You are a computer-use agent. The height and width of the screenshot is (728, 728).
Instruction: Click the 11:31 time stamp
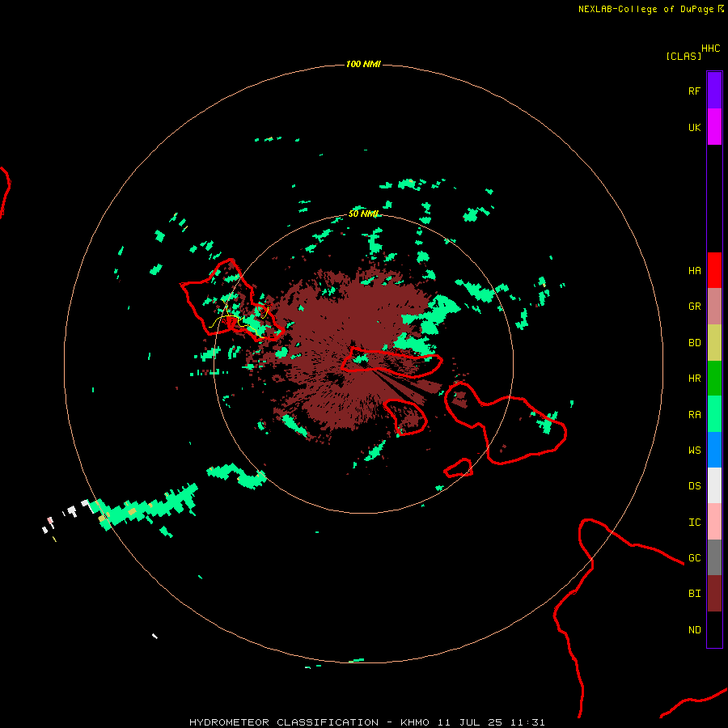tap(527, 722)
